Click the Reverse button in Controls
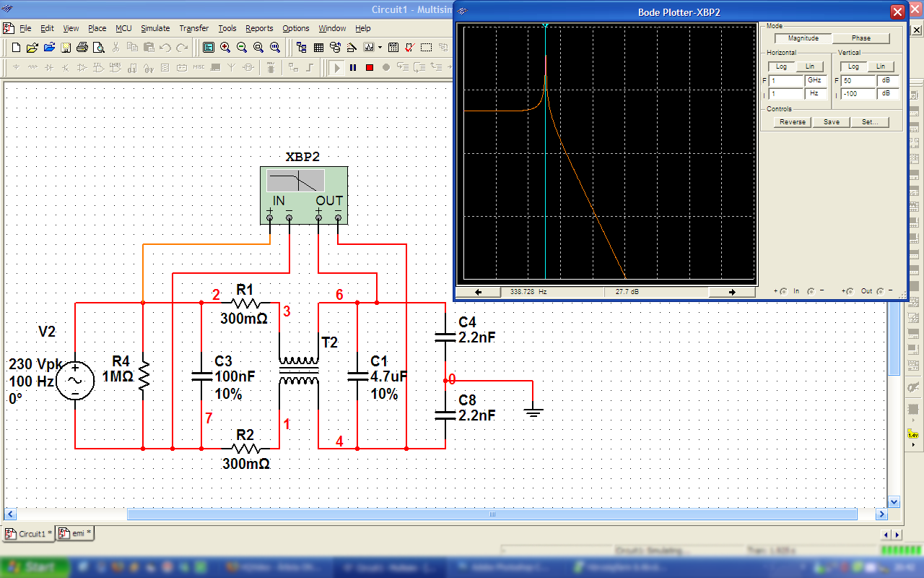This screenshot has height=578, width=924. pyautogui.click(x=793, y=122)
